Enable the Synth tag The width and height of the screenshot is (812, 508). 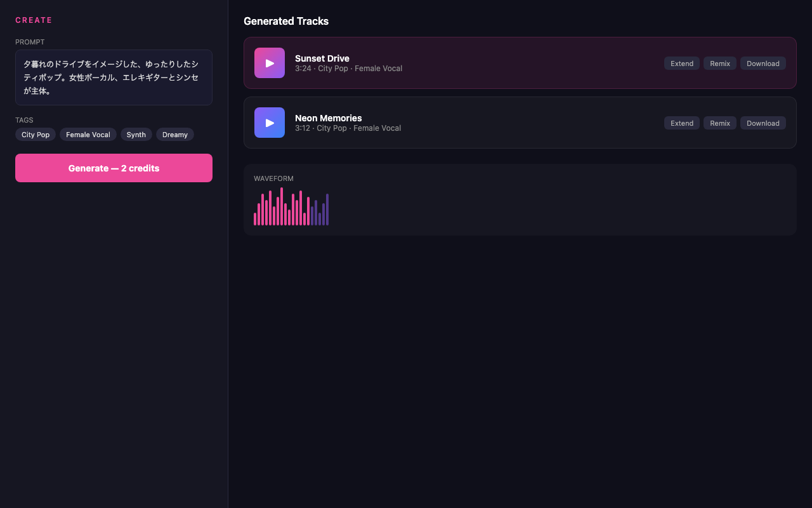pos(136,134)
